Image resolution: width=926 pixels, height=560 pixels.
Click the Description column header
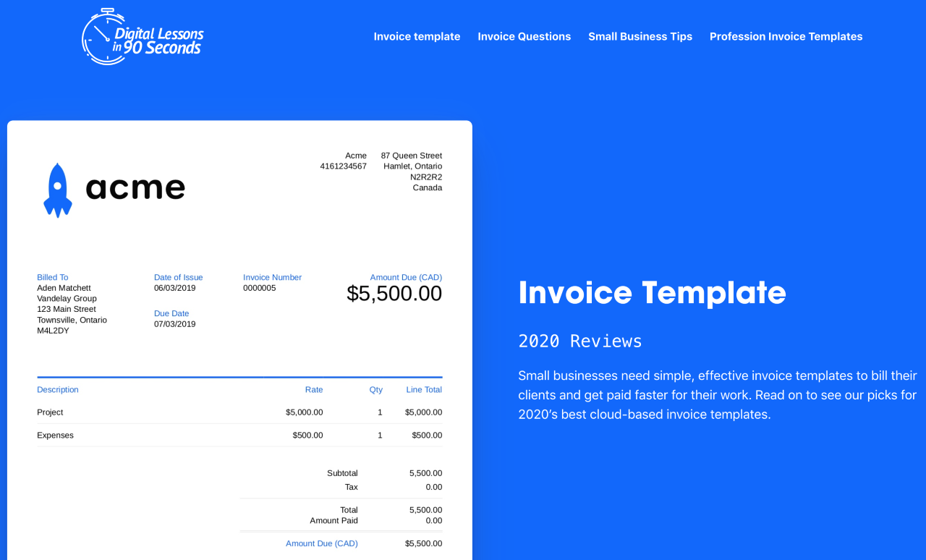click(x=58, y=389)
